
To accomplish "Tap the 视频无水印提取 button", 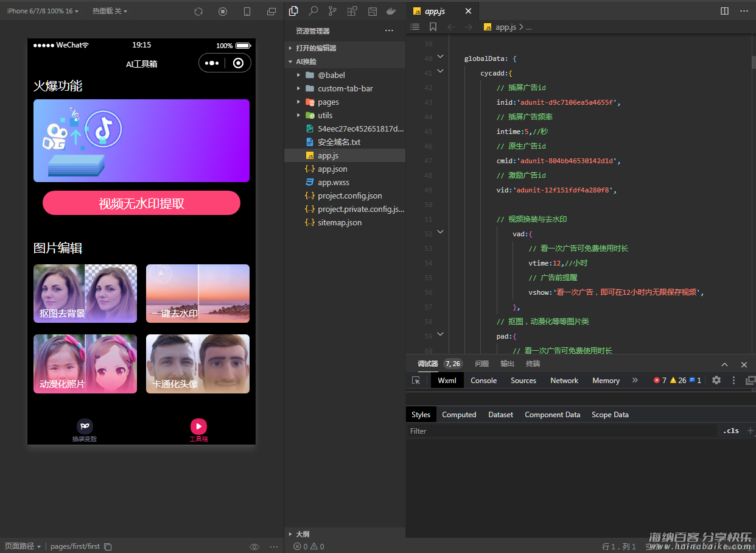I will pyautogui.click(x=141, y=203).
